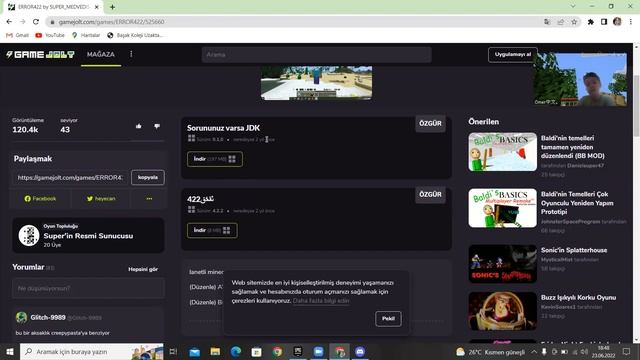Share via the Twitter heyecan button

tap(101, 199)
